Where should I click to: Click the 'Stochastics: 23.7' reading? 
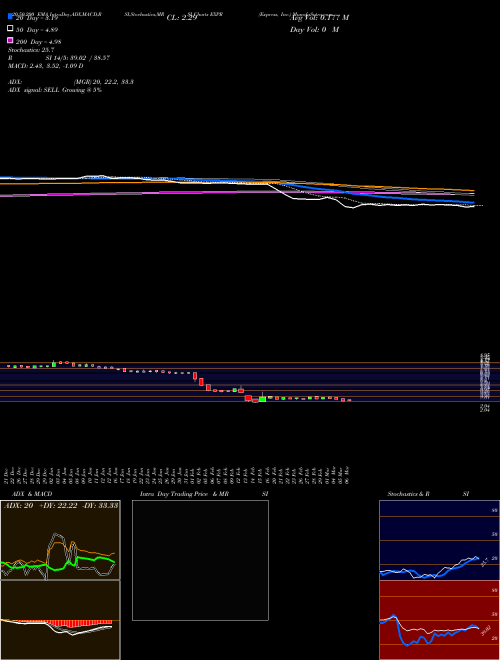click(31, 50)
